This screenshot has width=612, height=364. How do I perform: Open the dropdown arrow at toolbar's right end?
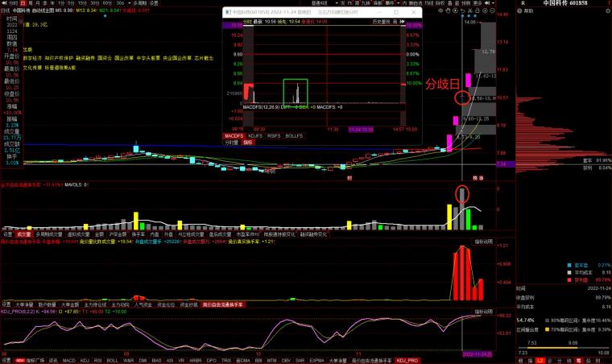(492, 2)
